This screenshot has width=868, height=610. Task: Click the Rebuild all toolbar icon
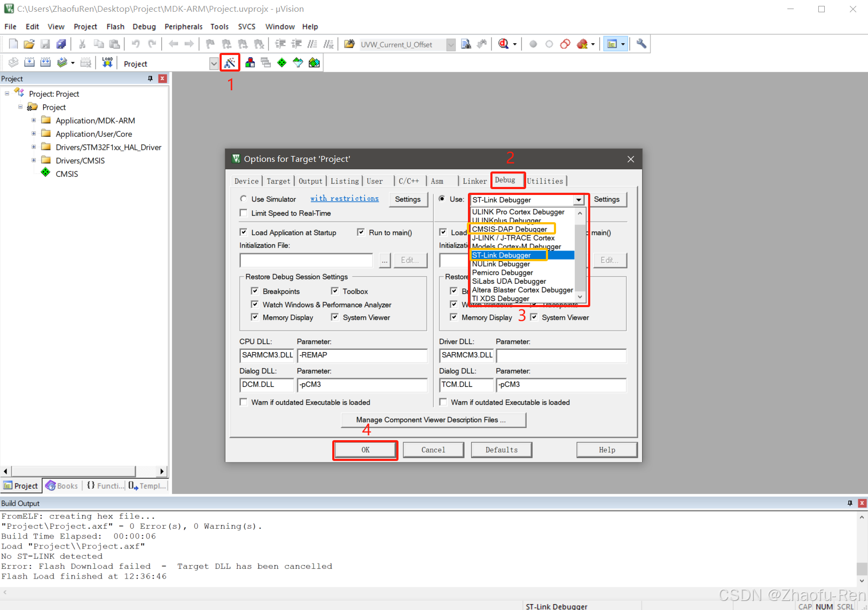[45, 63]
